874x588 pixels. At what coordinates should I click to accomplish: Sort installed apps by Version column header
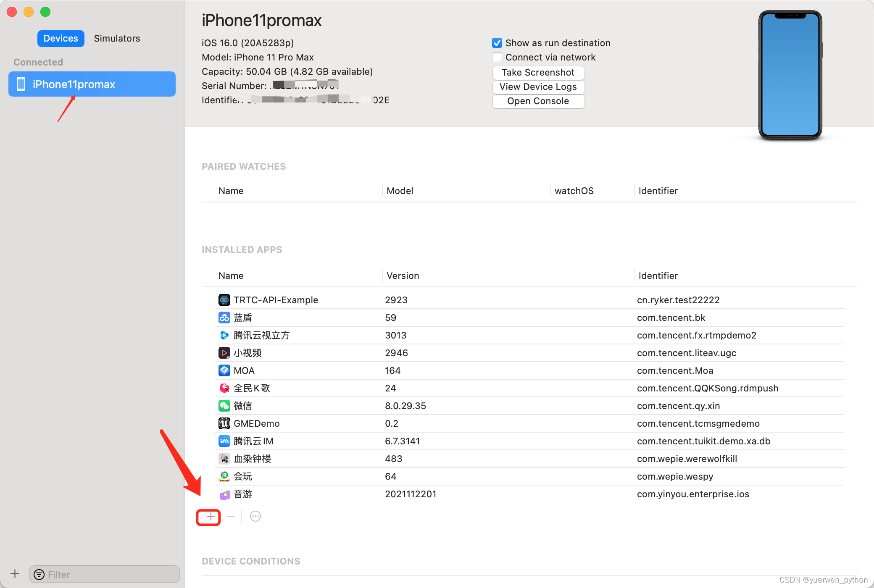403,276
